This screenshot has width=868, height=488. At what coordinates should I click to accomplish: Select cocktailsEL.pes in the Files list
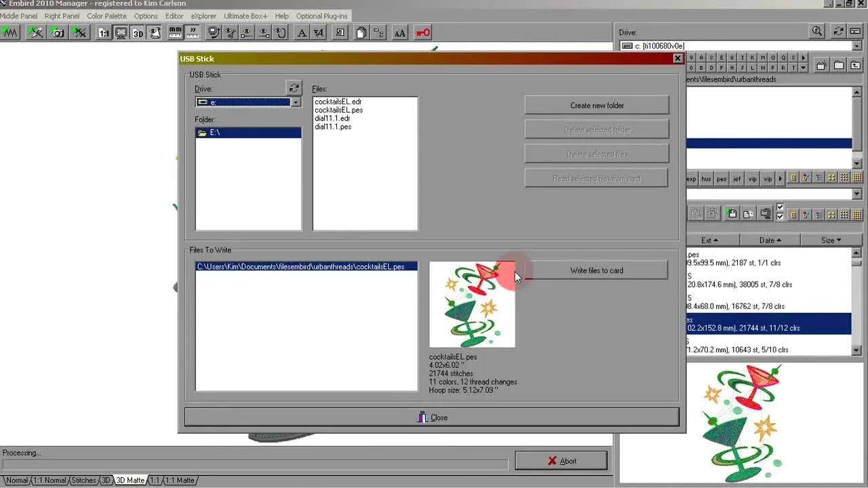(x=338, y=110)
